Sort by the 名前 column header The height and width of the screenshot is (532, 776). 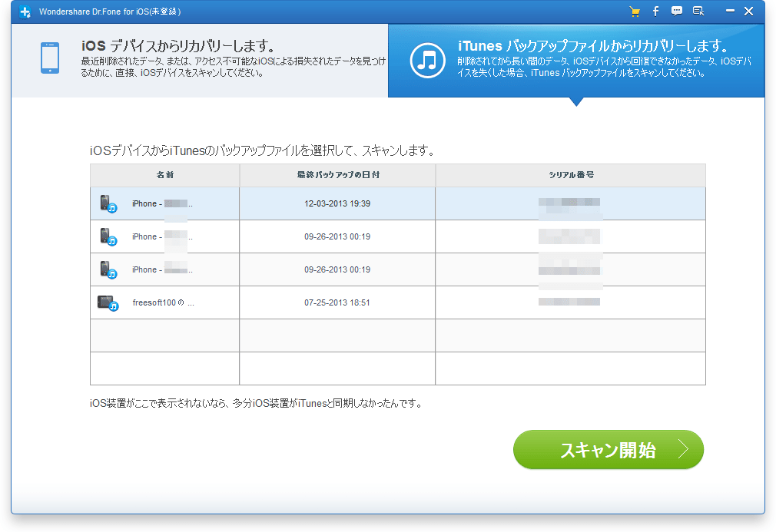[164, 175]
